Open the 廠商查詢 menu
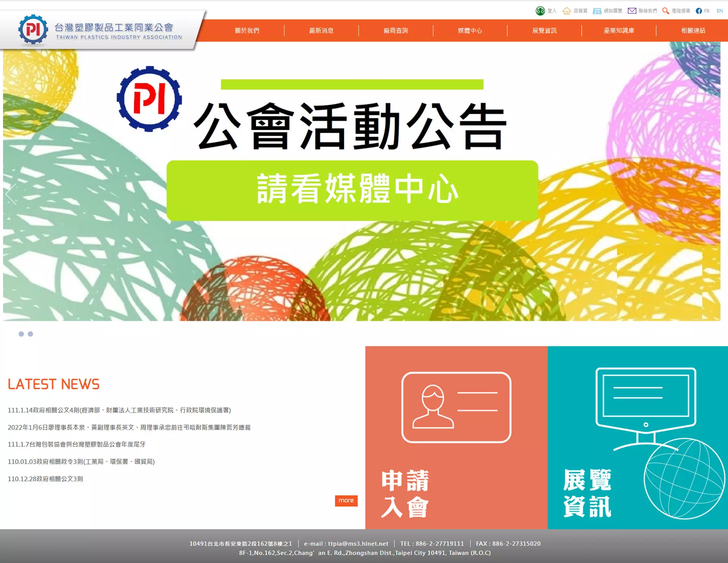 tap(396, 30)
